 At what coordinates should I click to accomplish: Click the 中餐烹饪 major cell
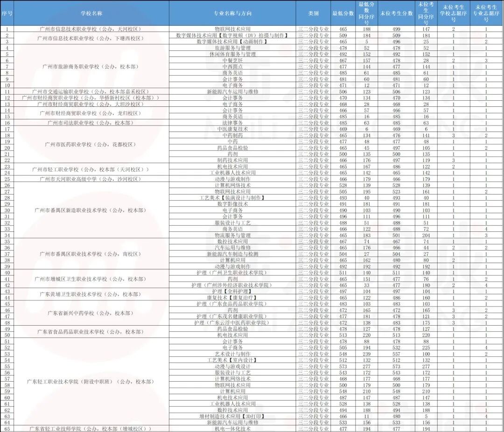tap(233, 61)
